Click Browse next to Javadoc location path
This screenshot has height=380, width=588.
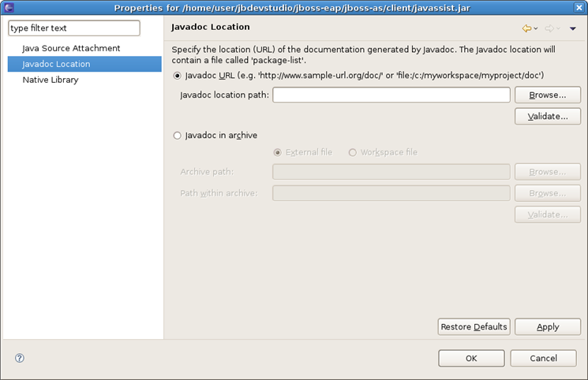[547, 95]
